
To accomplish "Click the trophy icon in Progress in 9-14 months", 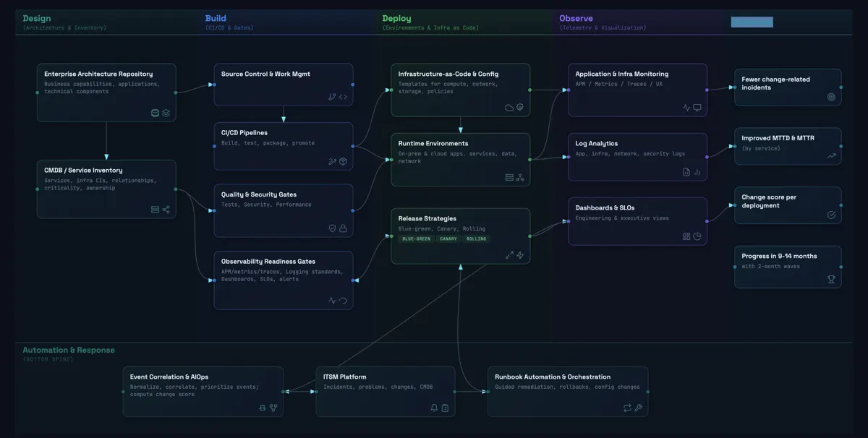I will coord(831,279).
